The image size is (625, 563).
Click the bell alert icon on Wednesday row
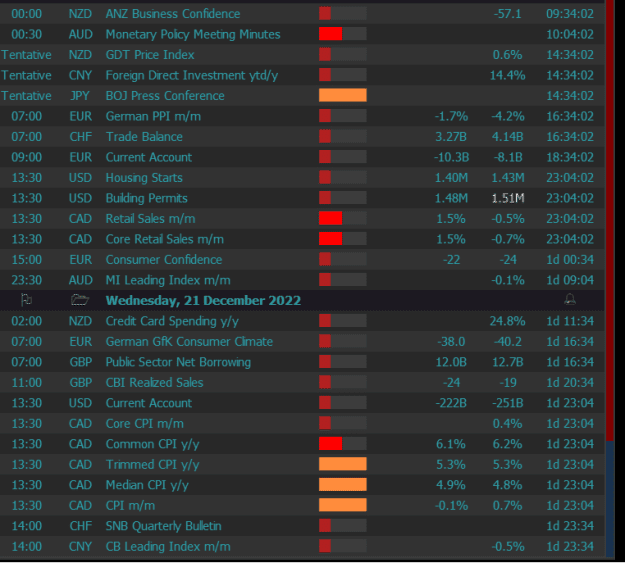pos(570,299)
